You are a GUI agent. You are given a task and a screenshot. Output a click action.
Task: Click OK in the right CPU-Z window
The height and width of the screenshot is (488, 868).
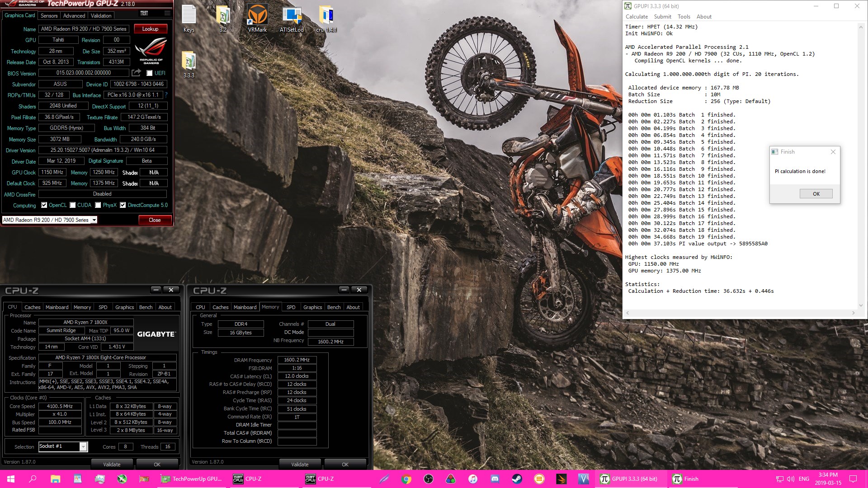point(345,464)
